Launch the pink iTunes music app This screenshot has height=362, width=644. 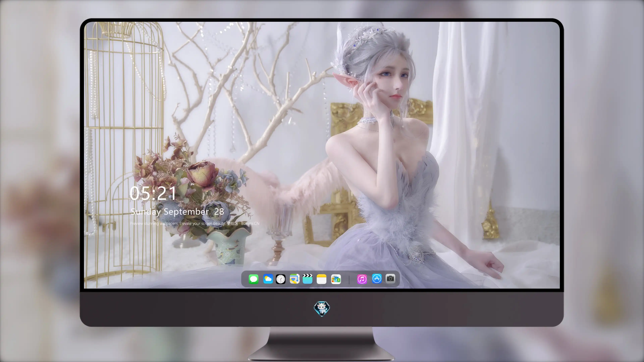click(362, 279)
